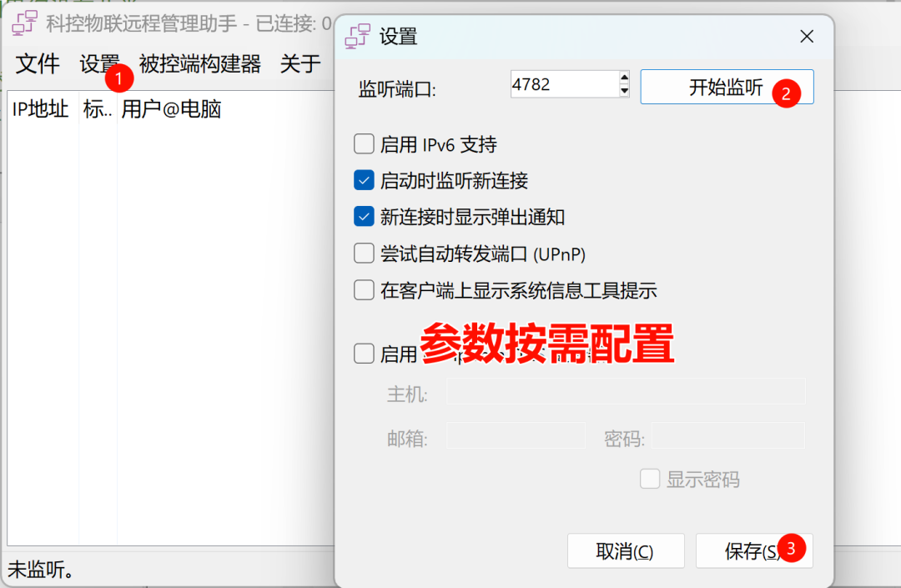Open the 文件 menu
Image resolution: width=901 pixels, height=588 pixels.
point(38,63)
